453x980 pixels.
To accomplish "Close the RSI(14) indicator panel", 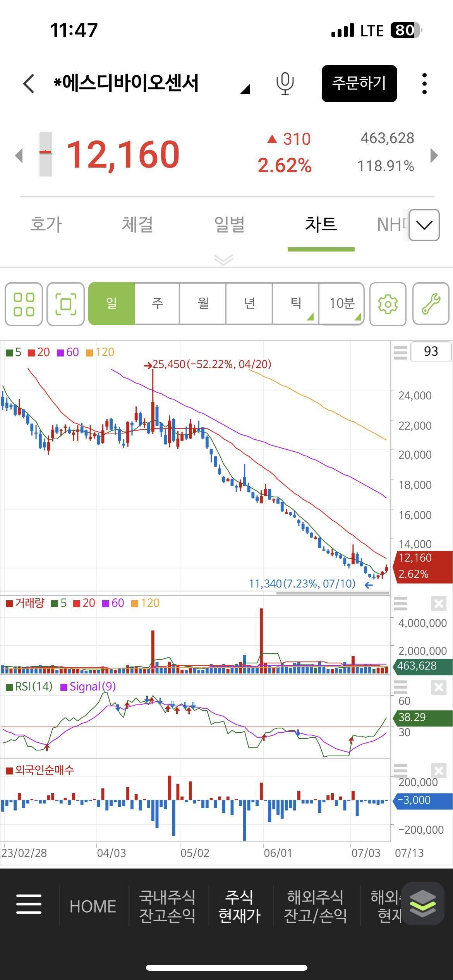I will click(438, 687).
